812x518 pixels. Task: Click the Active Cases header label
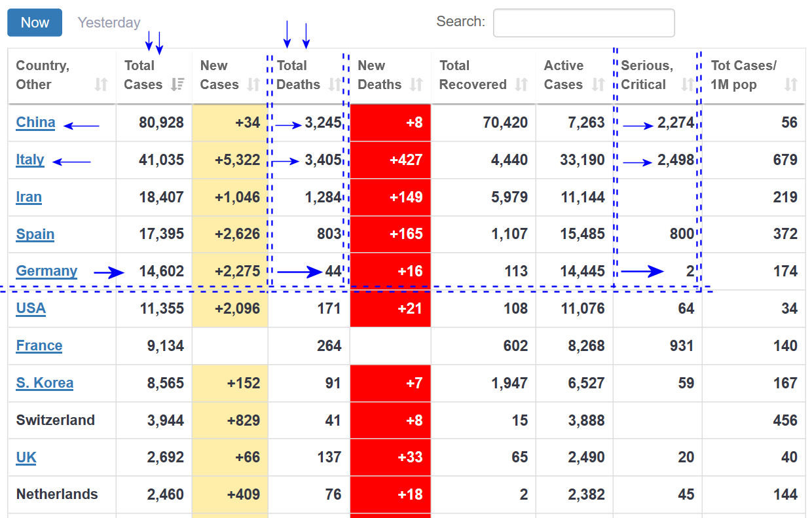tap(563, 75)
